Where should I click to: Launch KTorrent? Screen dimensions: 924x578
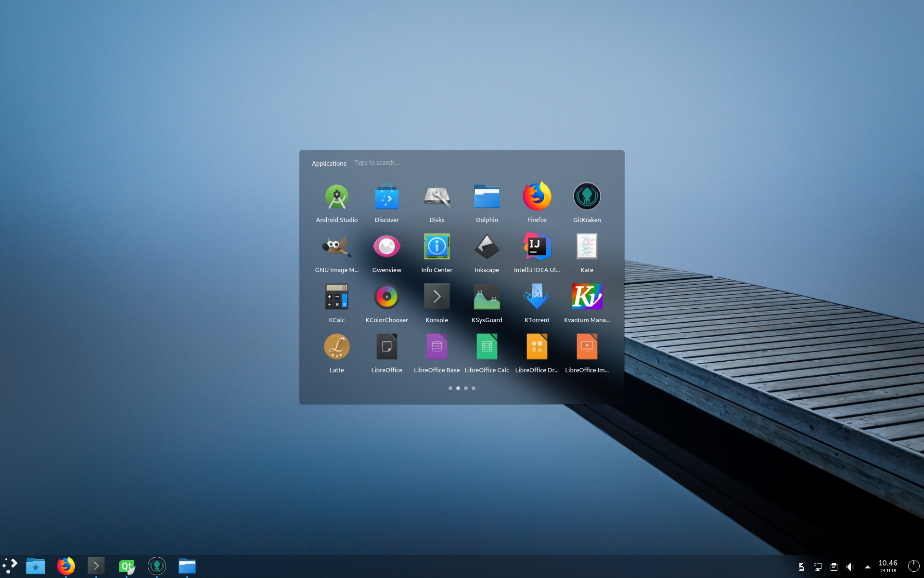tap(537, 303)
